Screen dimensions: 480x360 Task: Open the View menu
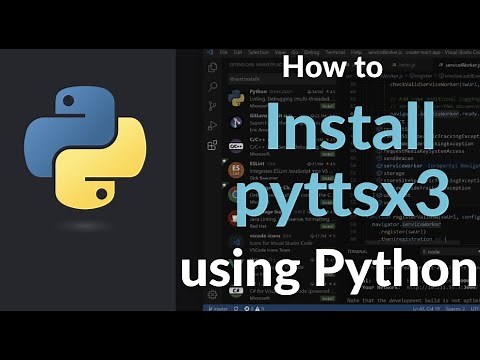click(x=280, y=52)
